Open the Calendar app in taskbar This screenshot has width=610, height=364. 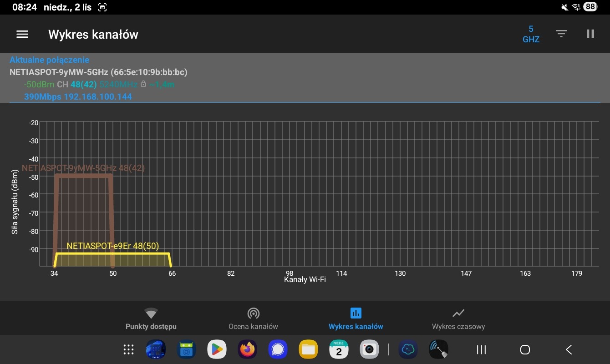[339, 349]
